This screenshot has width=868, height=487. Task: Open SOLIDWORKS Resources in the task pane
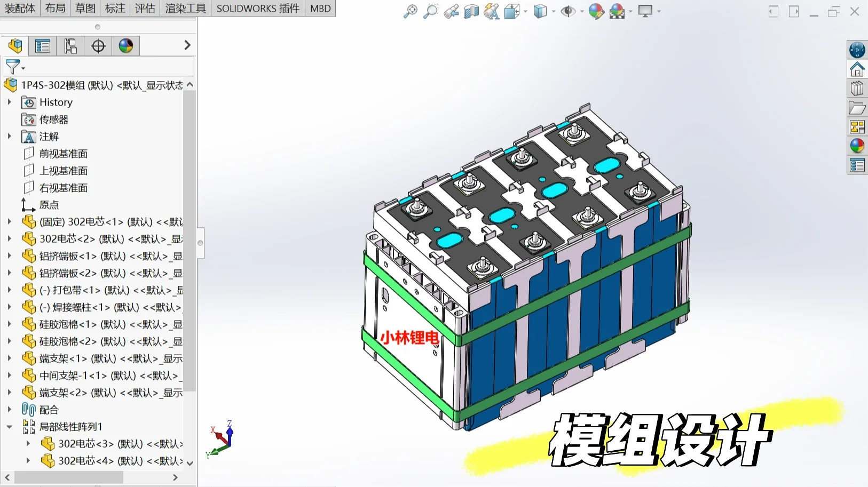857,50
